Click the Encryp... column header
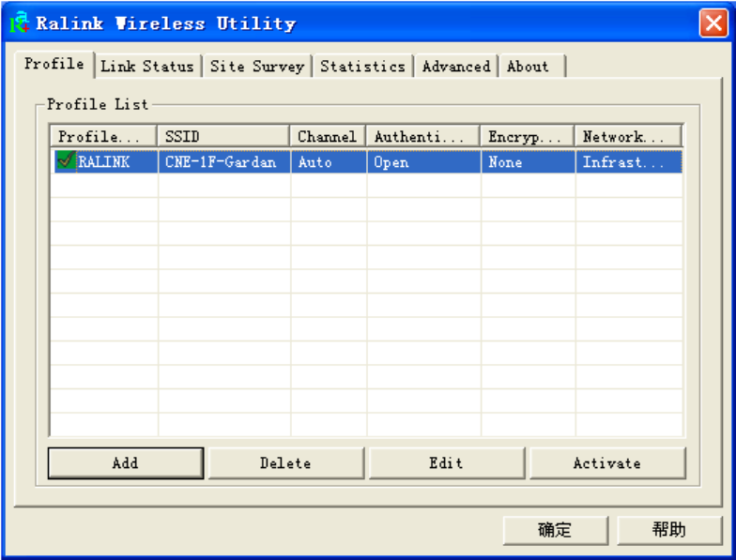 click(x=528, y=137)
